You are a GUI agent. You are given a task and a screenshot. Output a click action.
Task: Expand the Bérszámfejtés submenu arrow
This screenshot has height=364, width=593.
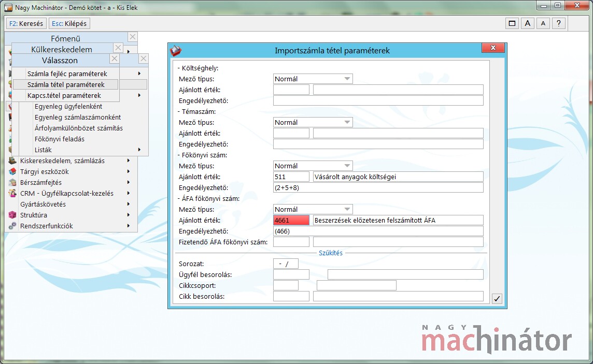[129, 183]
